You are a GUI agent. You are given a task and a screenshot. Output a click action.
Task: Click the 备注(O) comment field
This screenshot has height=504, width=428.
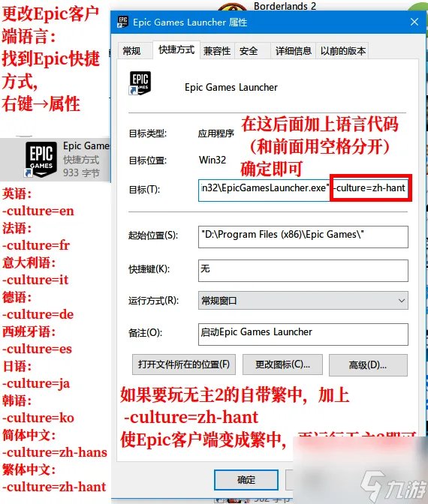click(x=303, y=334)
